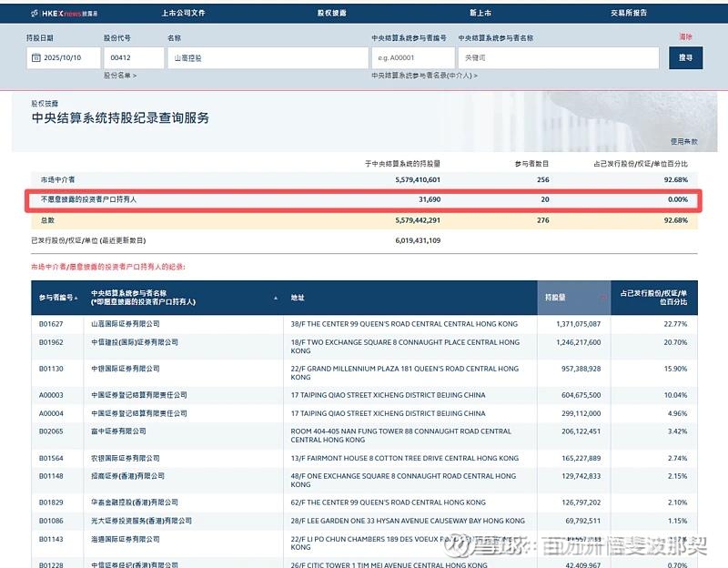Screen dimensions: 728x568
Task: Focus the stock code field 00412
Action: pos(134,57)
